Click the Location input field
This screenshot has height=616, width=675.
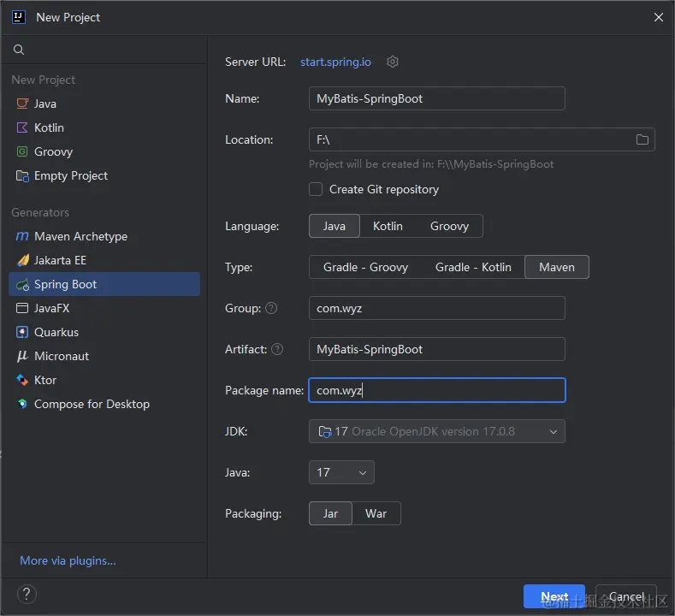click(x=482, y=139)
